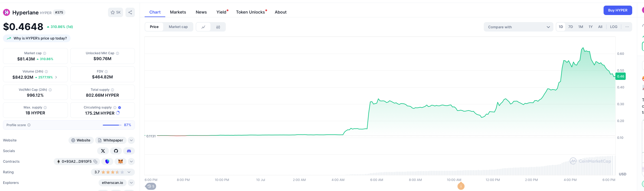Add Hyperlane to watchlist star
The height and width of the screenshot is (191, 644).
[115, 12]
